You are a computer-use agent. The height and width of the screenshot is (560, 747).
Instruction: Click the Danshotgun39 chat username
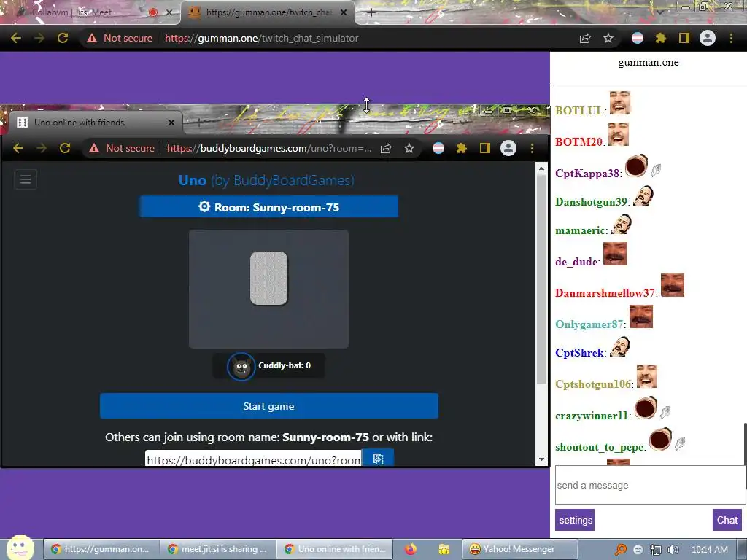(591, 202)
